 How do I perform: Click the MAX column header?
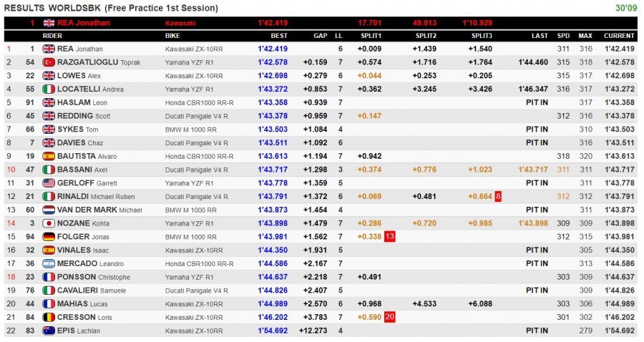click(585, 36)
